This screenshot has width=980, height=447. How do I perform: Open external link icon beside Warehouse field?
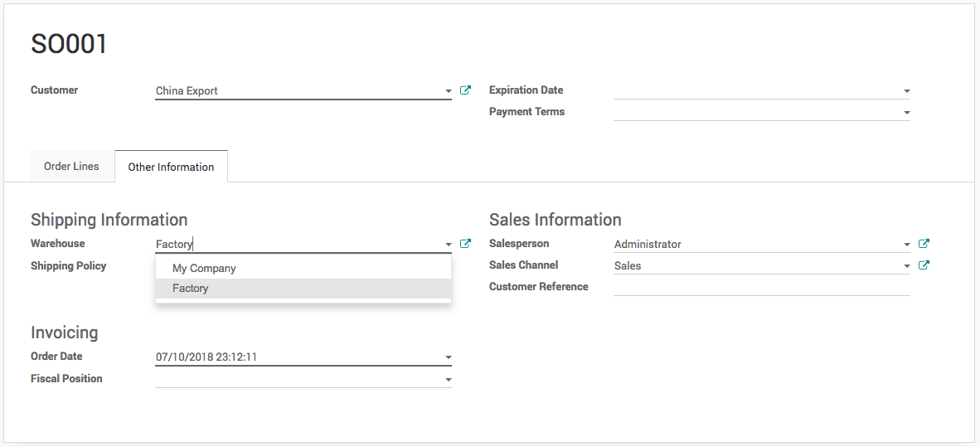[465, 244]
